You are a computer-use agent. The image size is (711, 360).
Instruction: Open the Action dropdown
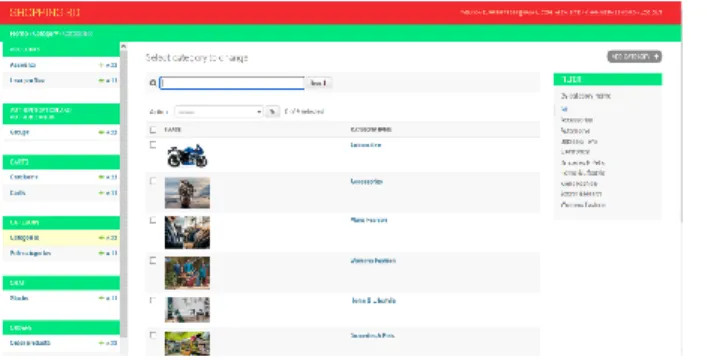(219, 112)
